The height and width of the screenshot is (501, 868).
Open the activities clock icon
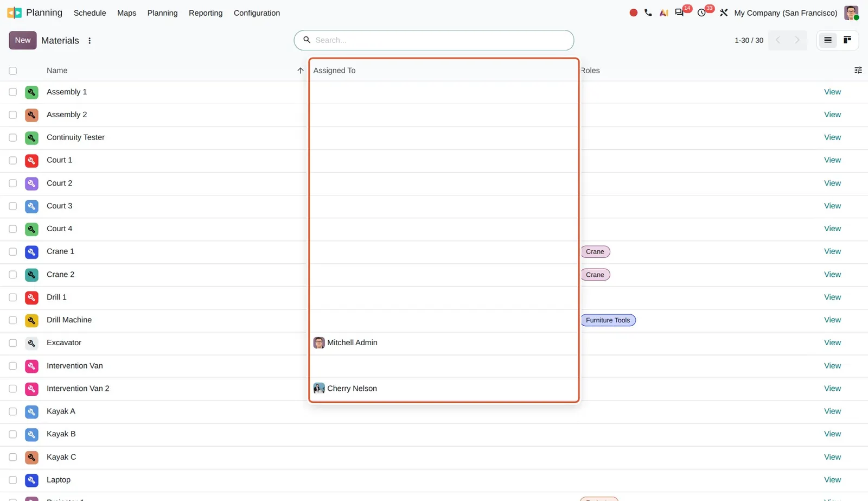point(701,12)
